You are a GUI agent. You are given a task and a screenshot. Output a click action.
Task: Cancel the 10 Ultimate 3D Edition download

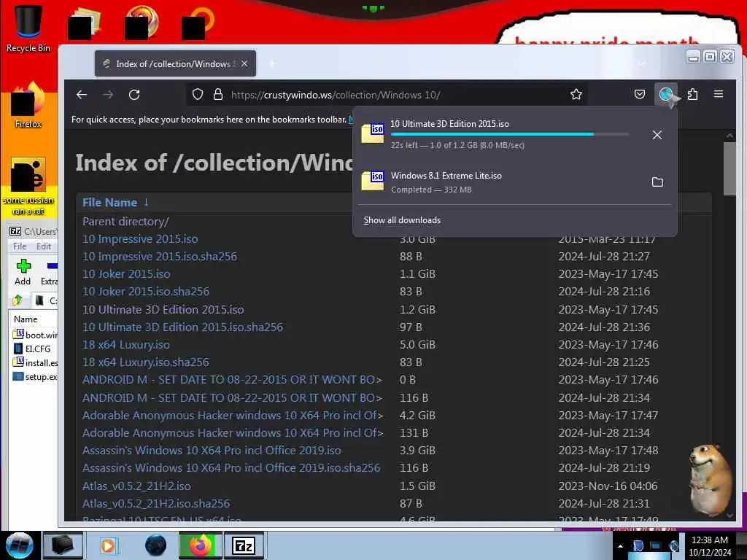(657, 135)
